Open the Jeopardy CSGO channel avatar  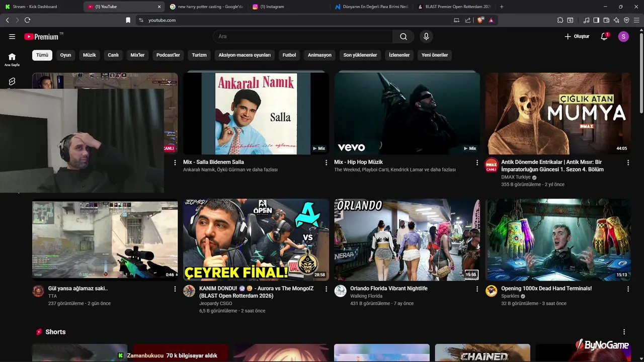click(189, 291)
